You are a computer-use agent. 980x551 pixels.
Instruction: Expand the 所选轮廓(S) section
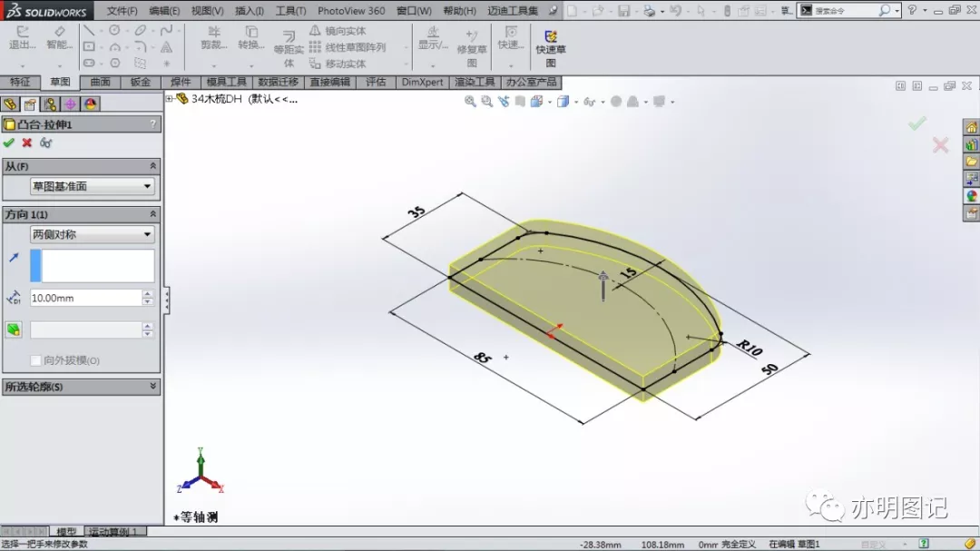tap(152, 387)
